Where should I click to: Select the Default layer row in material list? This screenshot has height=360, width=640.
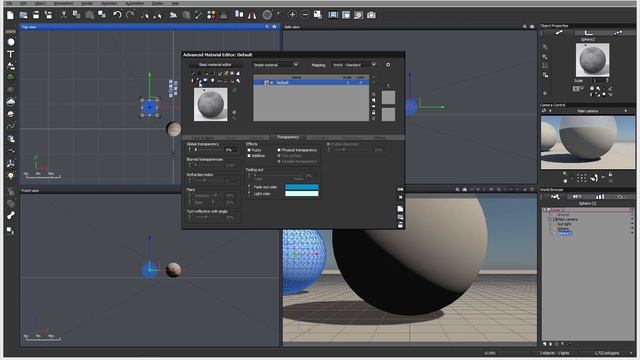pos(311,82)
